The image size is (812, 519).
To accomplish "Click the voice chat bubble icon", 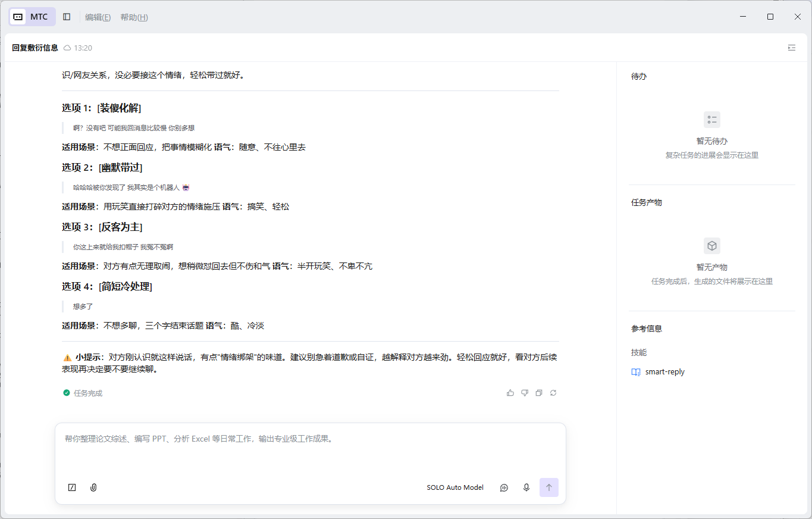I will [x=504, y=487].
